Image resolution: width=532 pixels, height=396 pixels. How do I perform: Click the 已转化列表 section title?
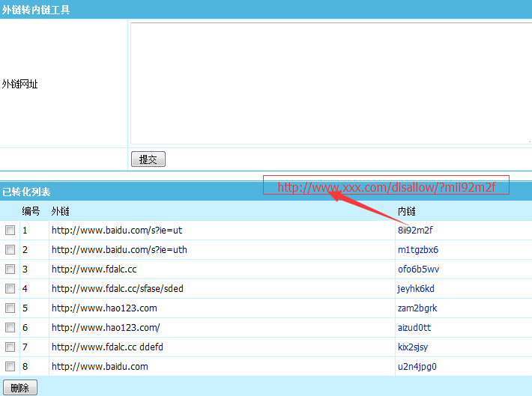[26, 192]
